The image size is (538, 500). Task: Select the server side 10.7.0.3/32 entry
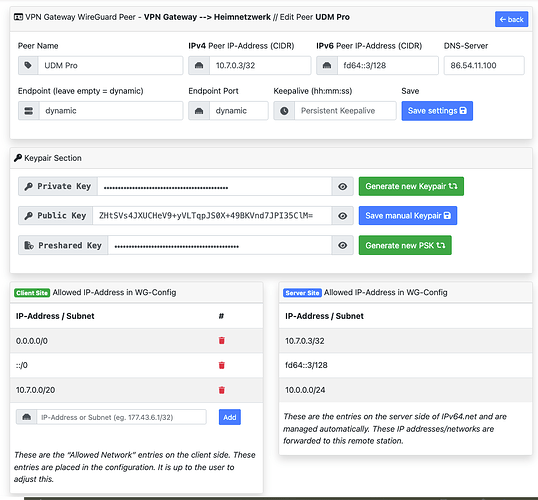tap(305, 341)
